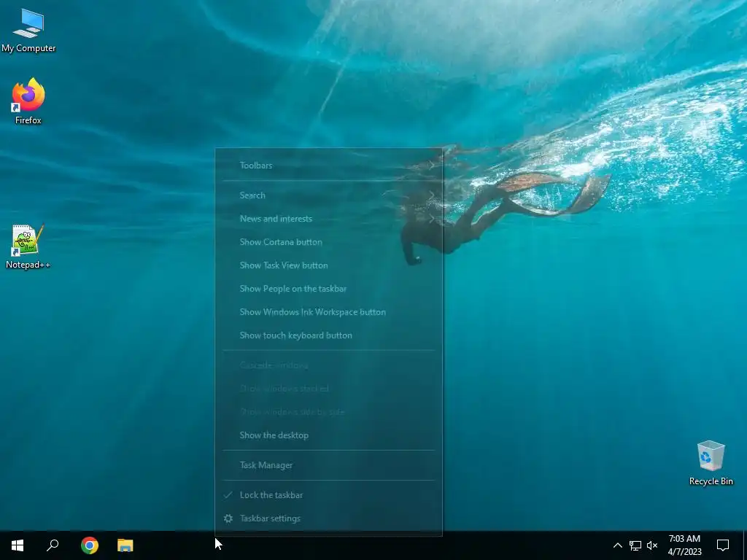Open Task Manager from the context menu
The height and width of the screenshot is (560, 747).
coord(329,465)
